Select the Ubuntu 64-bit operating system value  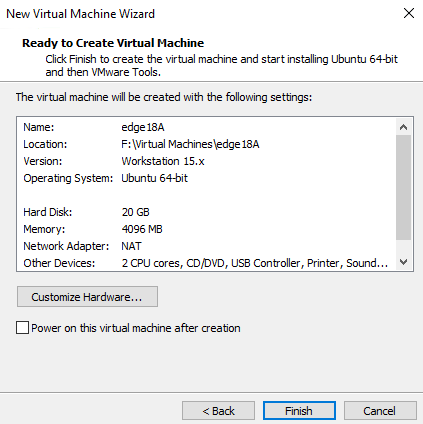(x=155, y=178)
